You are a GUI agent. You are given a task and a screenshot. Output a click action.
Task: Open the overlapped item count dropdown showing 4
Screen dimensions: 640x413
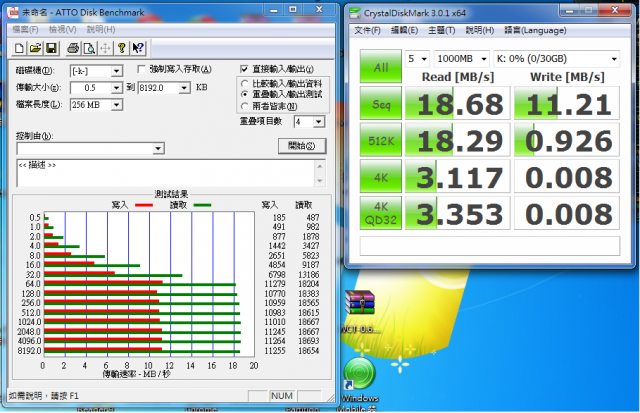click(x=319, y=122)
